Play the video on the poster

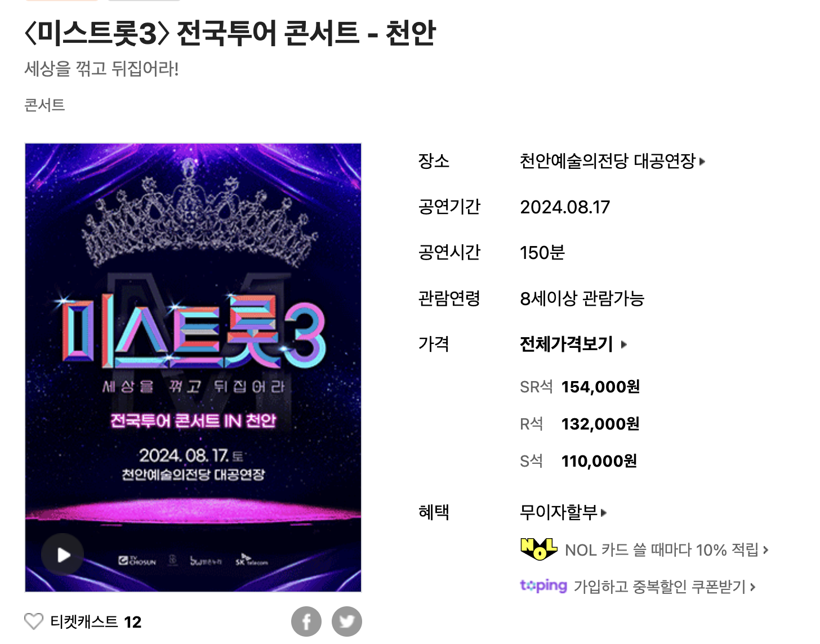coord(63,554)
